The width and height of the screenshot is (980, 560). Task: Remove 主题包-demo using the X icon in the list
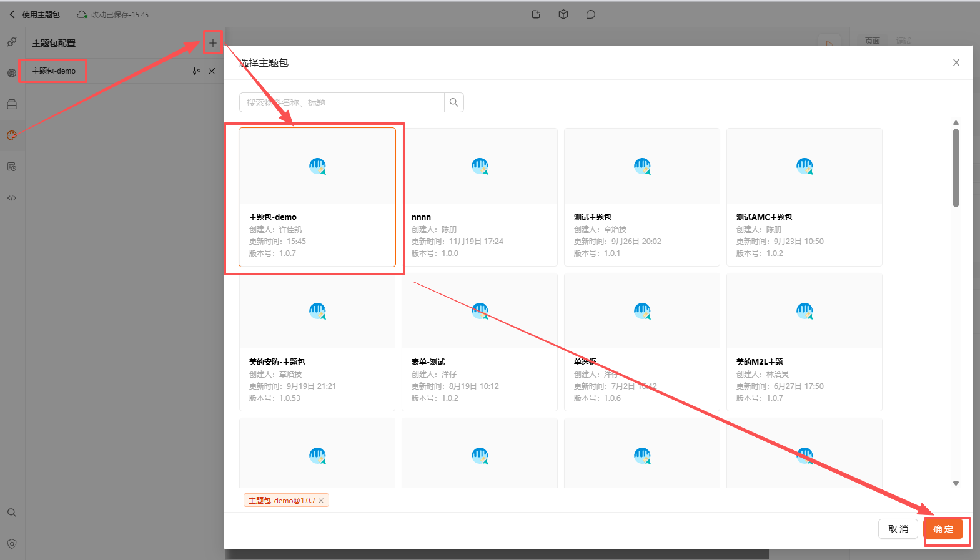(212, 71)
